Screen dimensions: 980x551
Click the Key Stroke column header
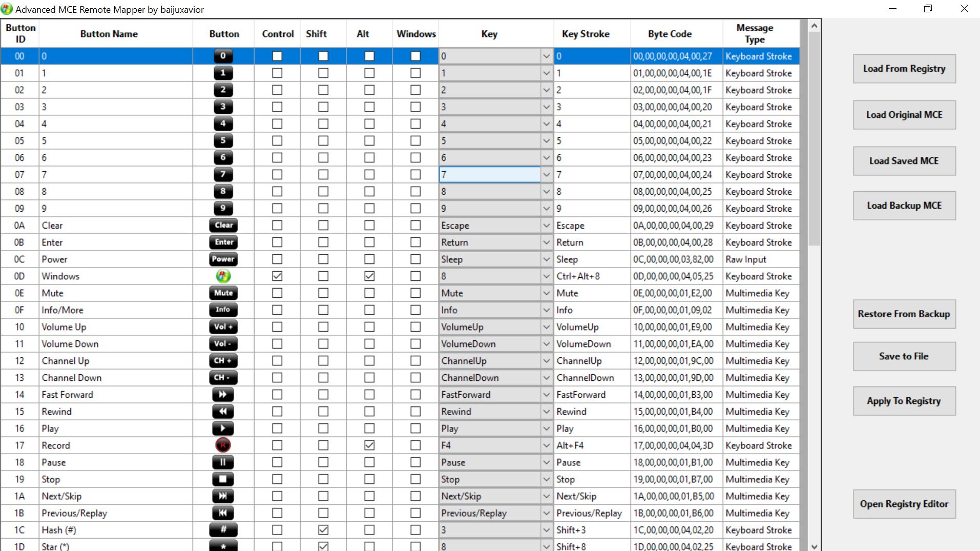[x=592, y=34]
